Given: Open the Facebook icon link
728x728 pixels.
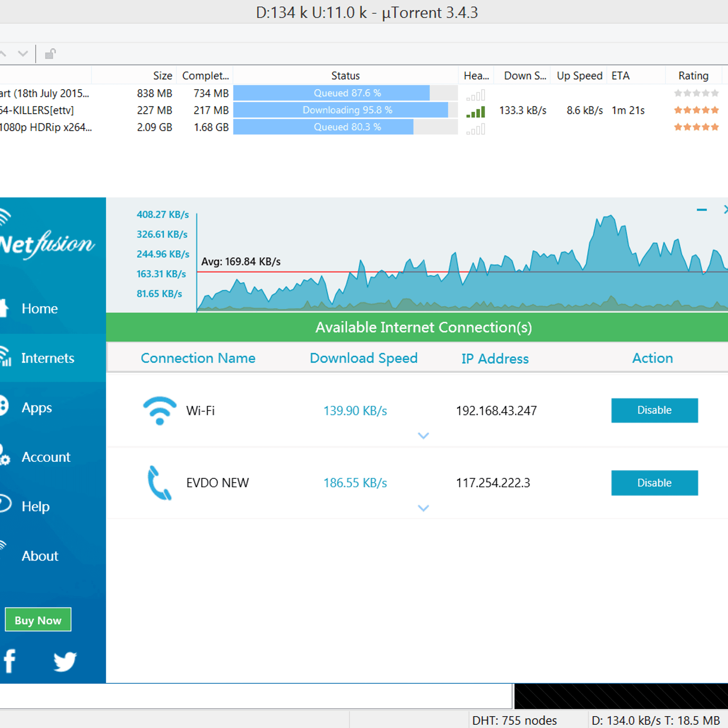Looking at the screenshot, I should pyautogui.click(x=10, y=661).
